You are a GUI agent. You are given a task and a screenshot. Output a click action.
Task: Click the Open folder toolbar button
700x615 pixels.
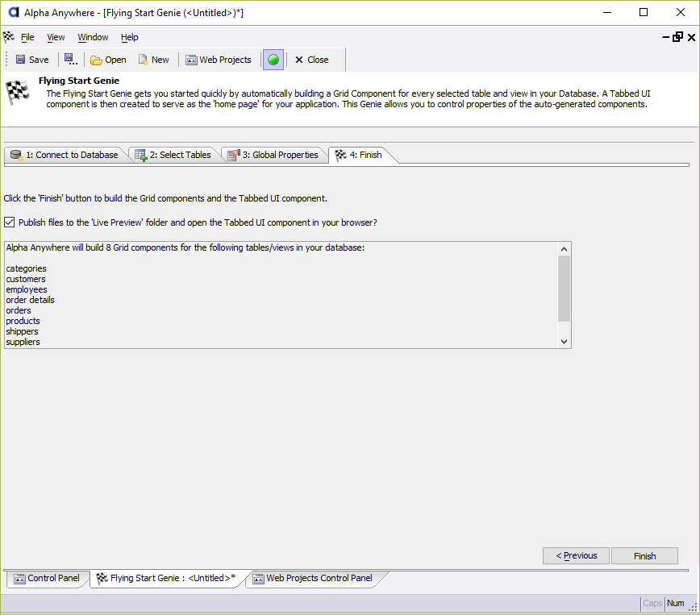click(x=109, y=60)
